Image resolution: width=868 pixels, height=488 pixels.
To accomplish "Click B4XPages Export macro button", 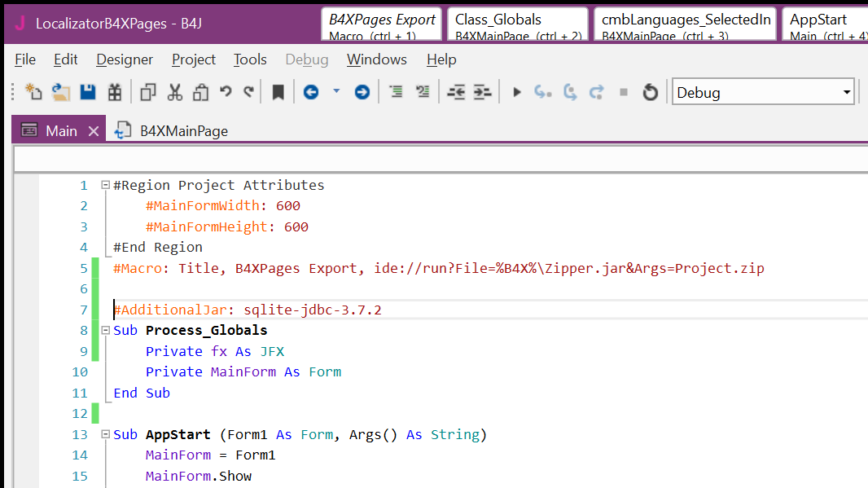I will 381,24.
